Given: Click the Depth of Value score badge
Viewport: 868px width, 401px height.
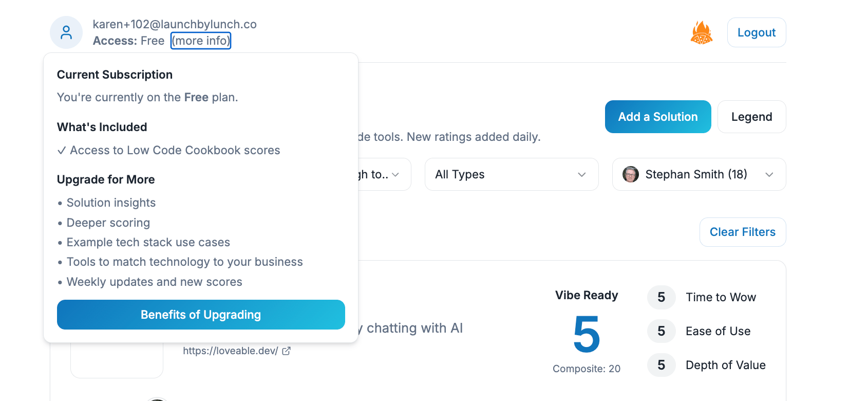Looking at the screenshot, I should point(661,365).
